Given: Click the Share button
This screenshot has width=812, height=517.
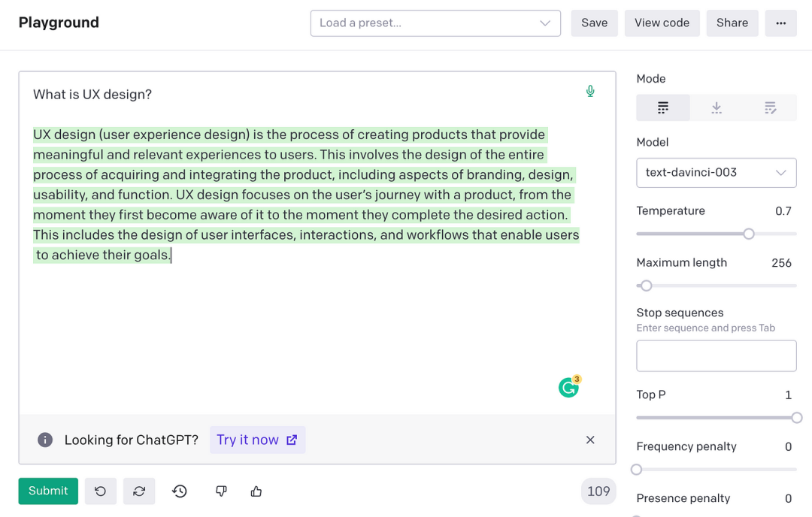Looking at the screenshot, I should pos(732,23).
